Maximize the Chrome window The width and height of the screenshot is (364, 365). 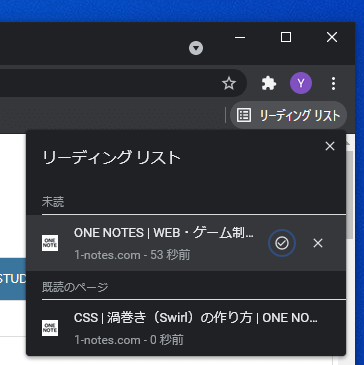coord(286,37)
